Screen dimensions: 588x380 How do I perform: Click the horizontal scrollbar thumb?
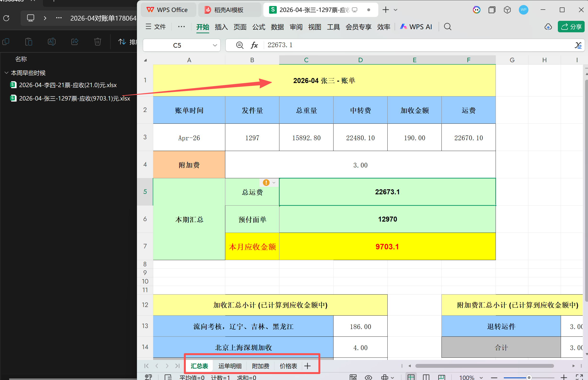click(x=485, y=366)
